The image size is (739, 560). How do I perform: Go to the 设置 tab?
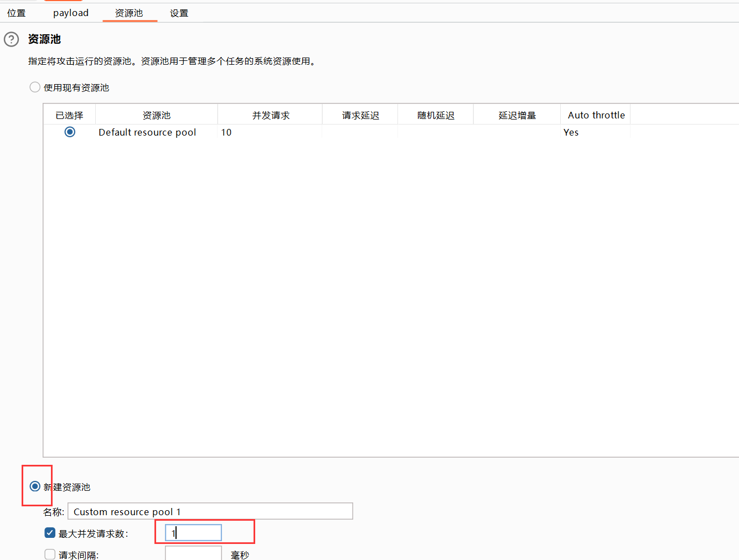coord(179,13)
